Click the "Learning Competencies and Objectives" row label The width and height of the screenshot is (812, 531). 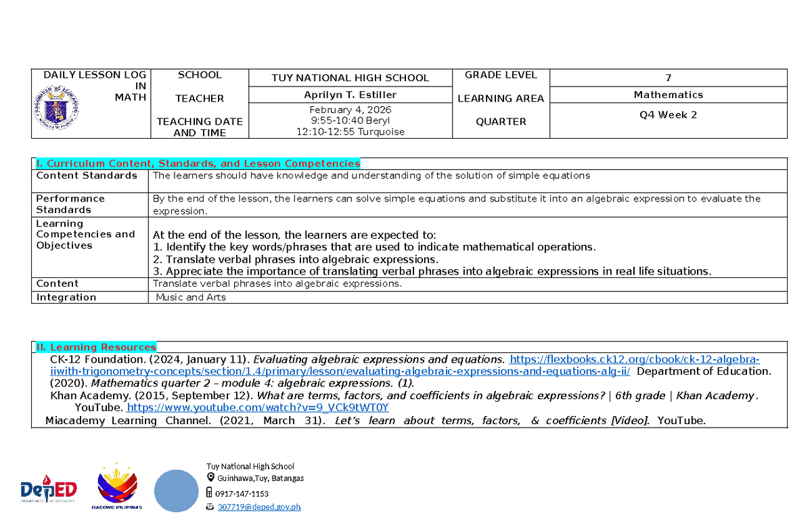[86, 235]
